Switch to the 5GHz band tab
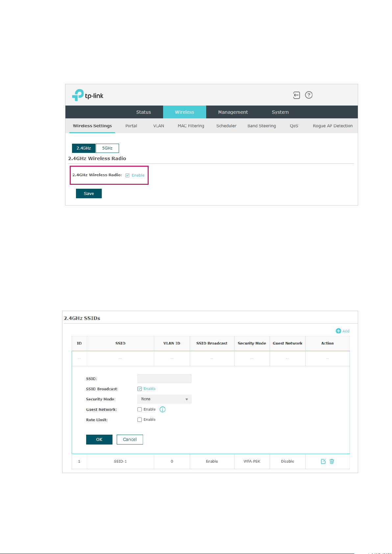 [107, 148]
